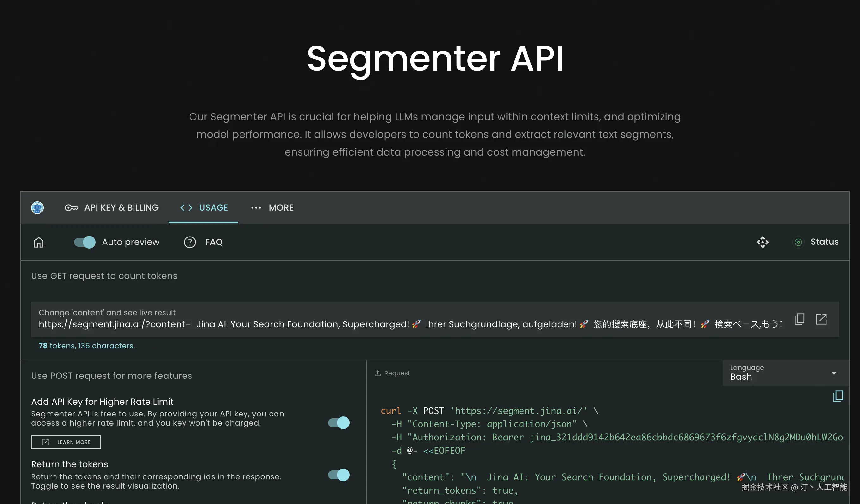Screen dimensions: 860x504
Task: Click the four-diamond integrations icon
Action: click(x=763, y=242)
